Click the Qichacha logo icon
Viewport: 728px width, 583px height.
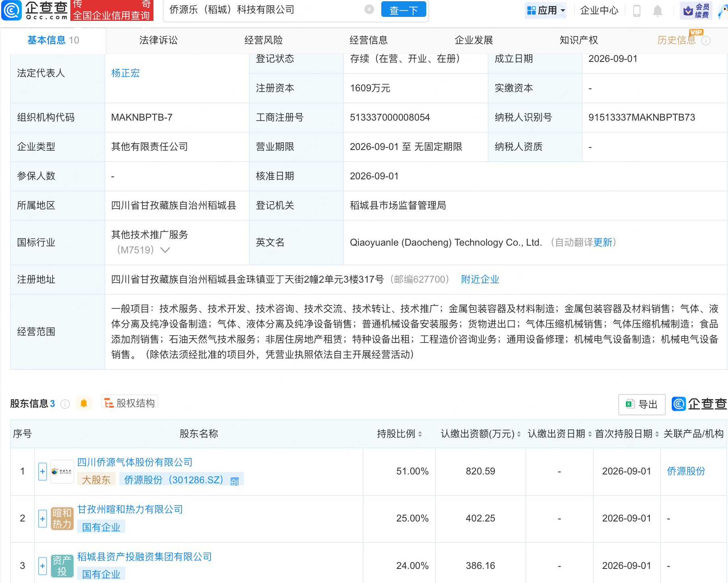tap(11, 10)
